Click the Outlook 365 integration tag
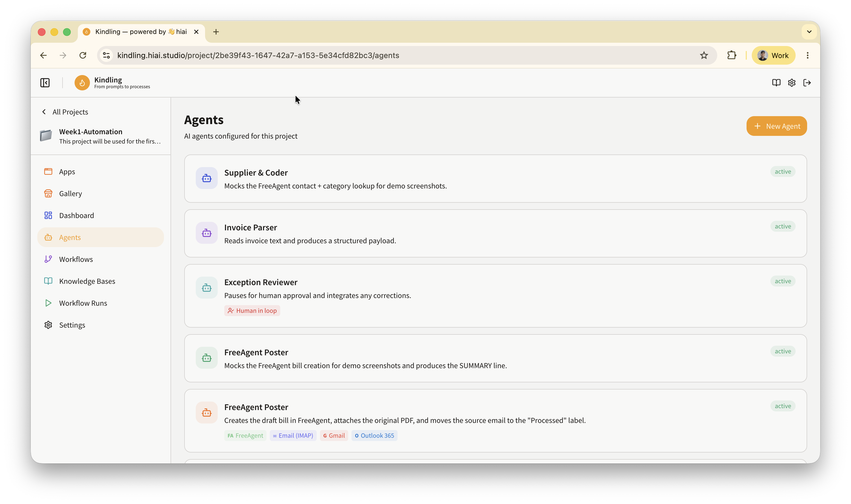The width and height of the screenshot is (851, 504). pos(374,436)
